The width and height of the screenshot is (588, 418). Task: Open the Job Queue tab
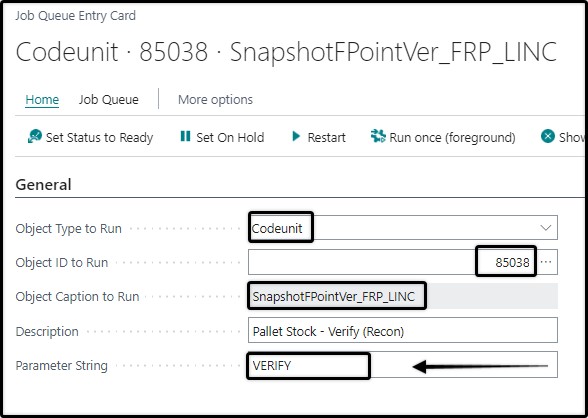(108, 99)
